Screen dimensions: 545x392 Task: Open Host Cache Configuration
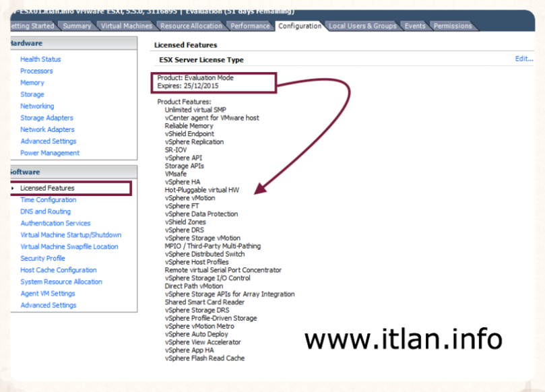(58, 270)
